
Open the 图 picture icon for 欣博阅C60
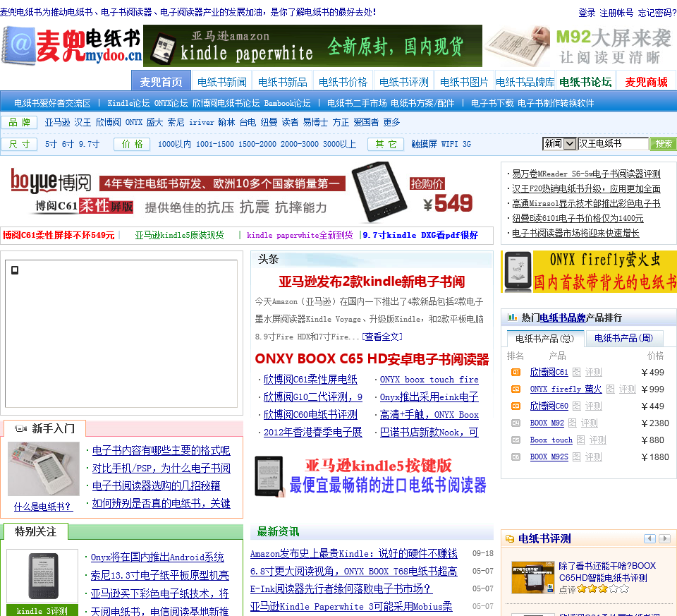[576, 406]
